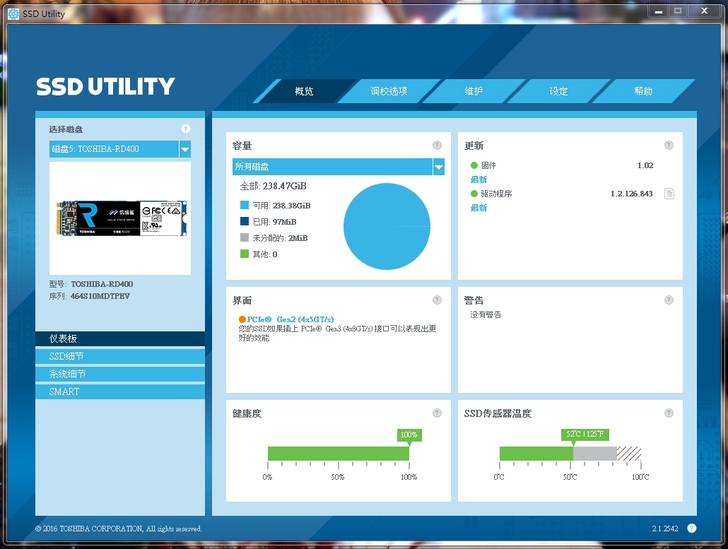Click the 最新 link under driver

479,208
